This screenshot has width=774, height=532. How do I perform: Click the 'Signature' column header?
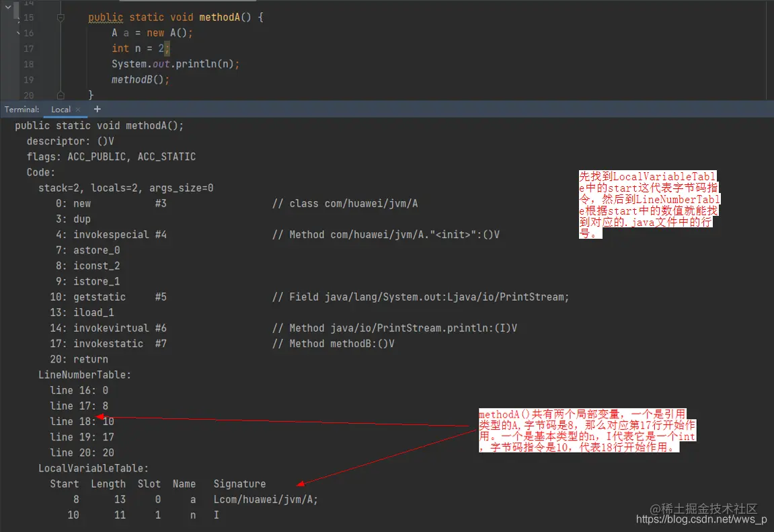point(239,484)
